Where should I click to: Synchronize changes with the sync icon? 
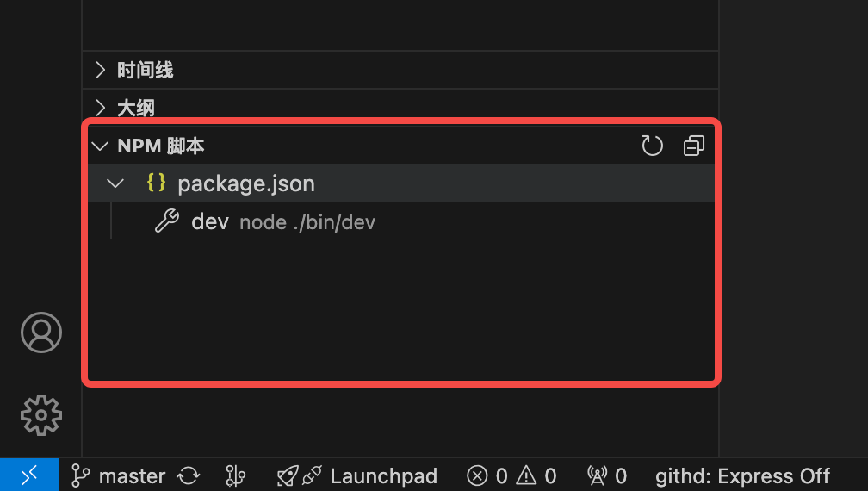(x=188, y=475)
